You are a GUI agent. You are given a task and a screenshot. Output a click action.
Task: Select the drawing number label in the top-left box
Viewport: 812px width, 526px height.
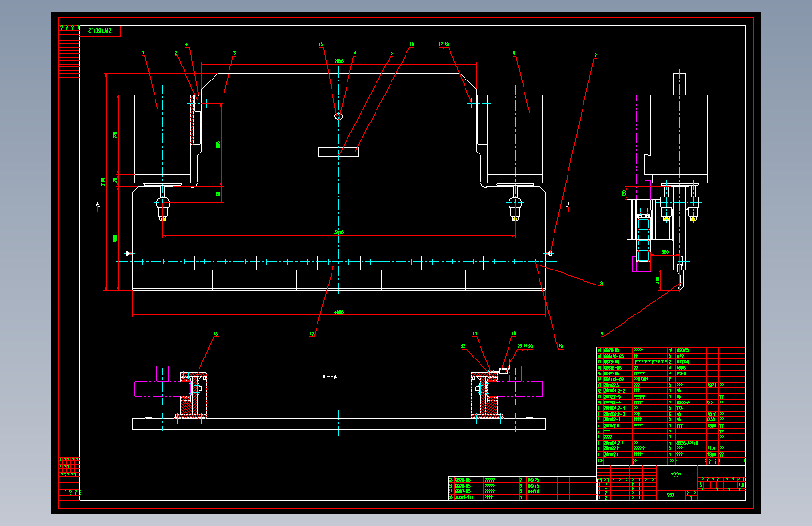100,31
